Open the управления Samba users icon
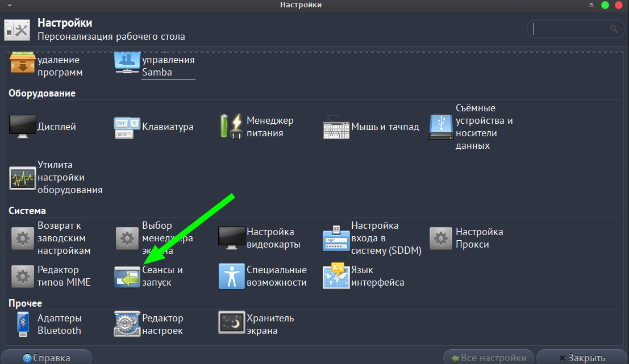Viewport: 629px width, 364px height. [x=127, y=63]
